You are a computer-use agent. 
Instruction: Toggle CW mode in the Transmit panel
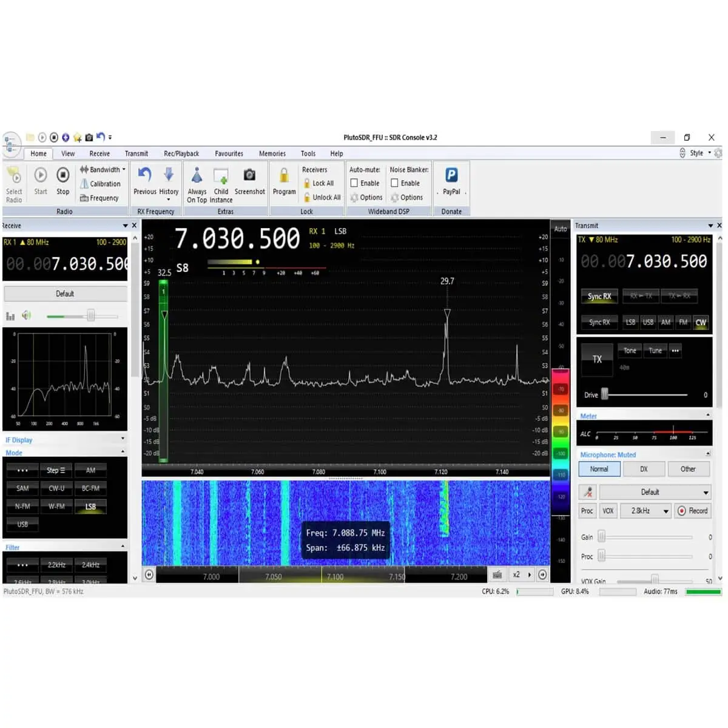[x=701, y=322]
